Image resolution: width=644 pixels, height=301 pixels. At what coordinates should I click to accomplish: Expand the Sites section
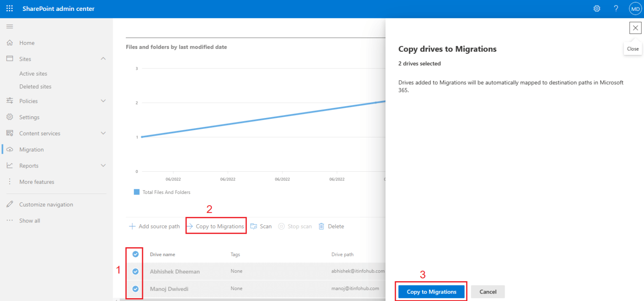[x=103, y=59]
